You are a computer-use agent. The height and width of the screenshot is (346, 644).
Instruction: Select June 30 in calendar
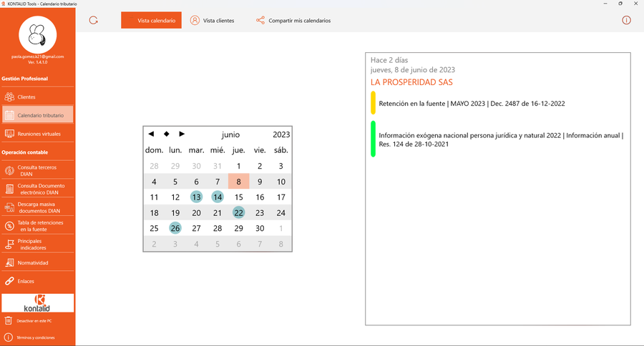point(260,228)
